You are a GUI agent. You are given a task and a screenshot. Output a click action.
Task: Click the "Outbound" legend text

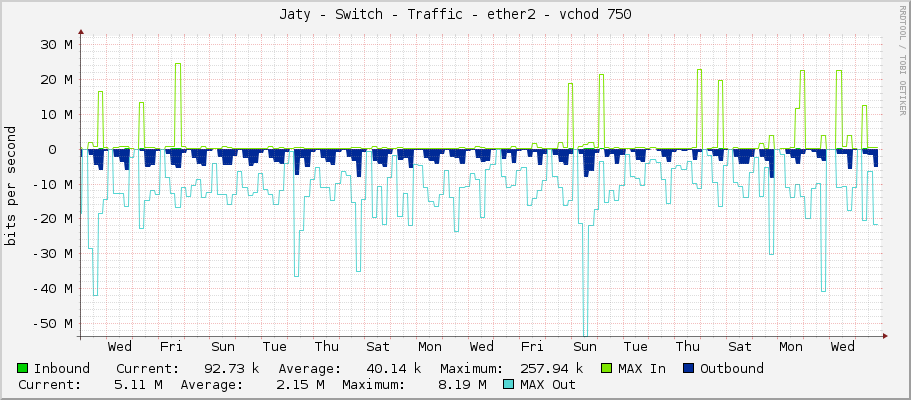(732, 368)
